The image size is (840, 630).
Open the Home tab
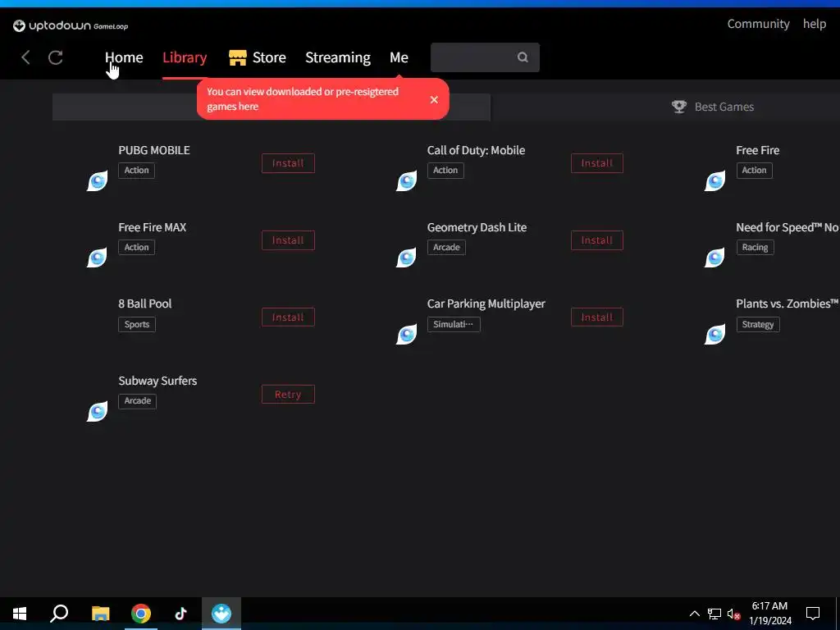tap(124, 57)
